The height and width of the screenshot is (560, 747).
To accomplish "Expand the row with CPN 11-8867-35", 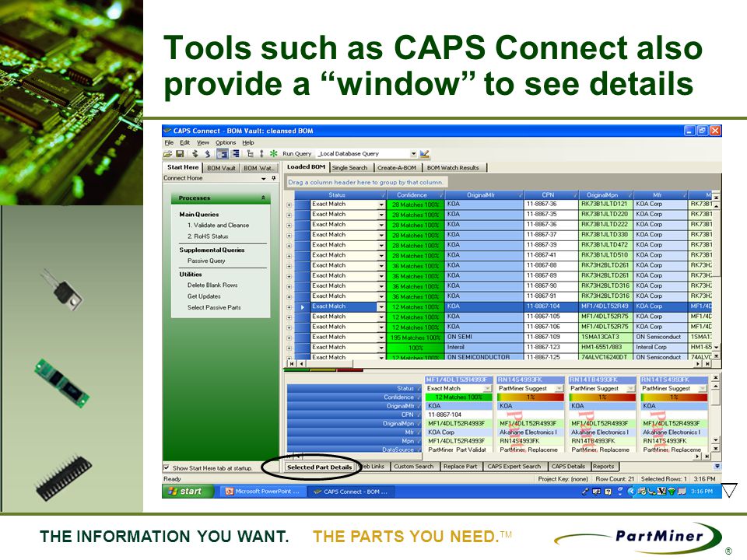I will coord(289,215).
